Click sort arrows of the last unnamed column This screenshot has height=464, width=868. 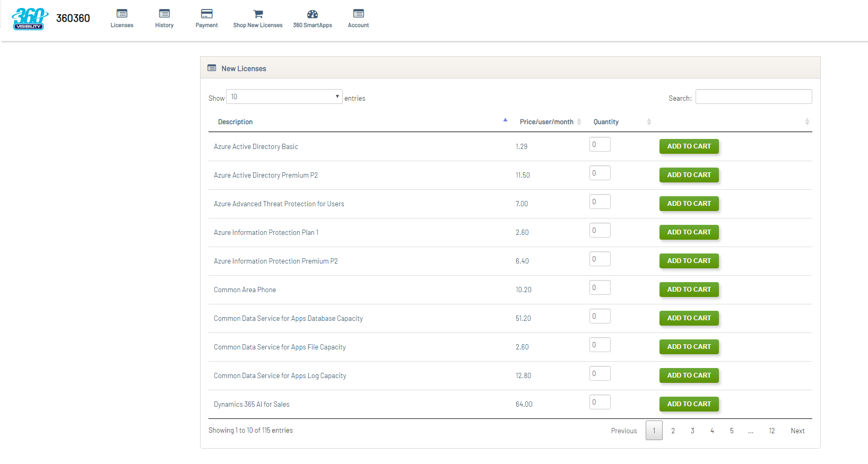tap(807, 122)
